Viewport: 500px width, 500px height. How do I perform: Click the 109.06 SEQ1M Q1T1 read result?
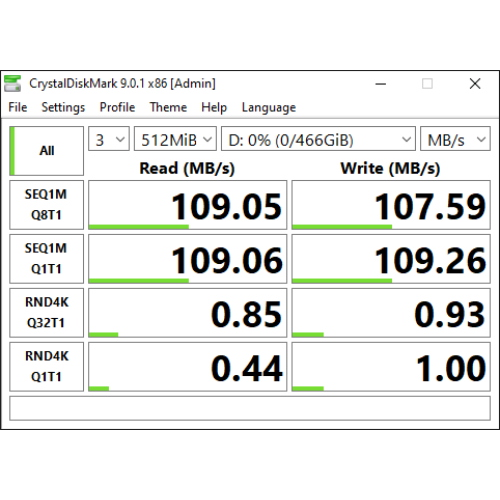click(x=188, y=259)
